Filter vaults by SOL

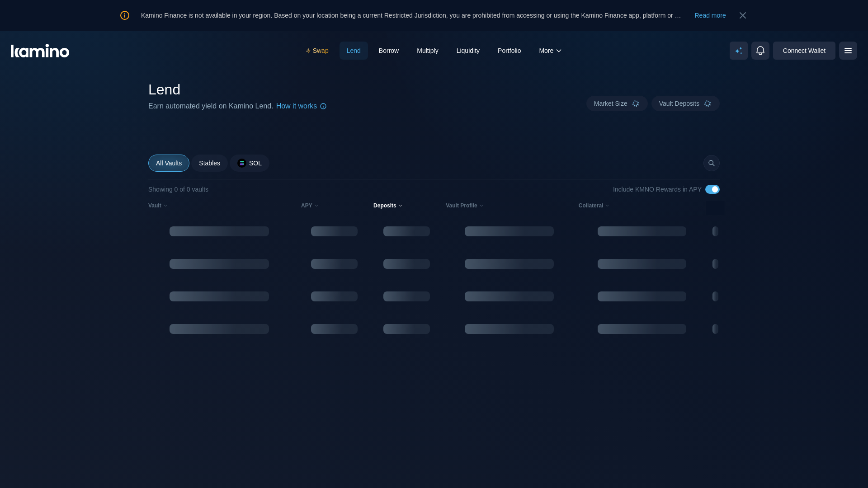pos(250,163)
